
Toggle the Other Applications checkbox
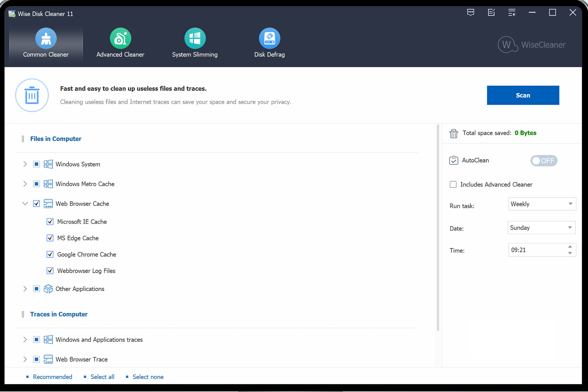36,289
